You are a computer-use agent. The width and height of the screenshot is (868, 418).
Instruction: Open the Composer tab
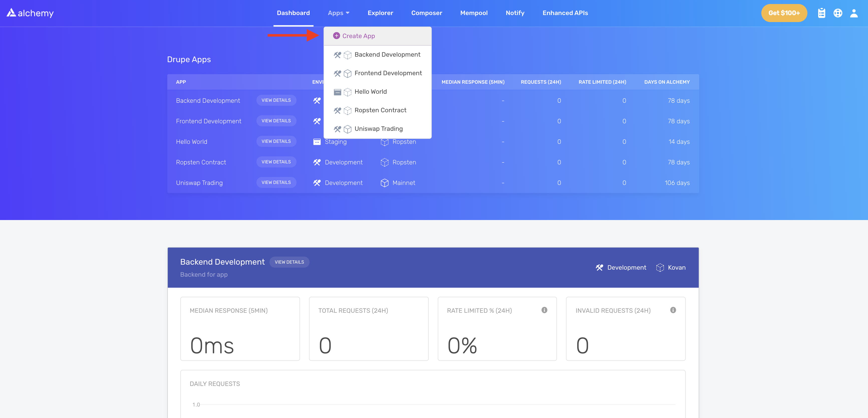click(x=426, y=13)
